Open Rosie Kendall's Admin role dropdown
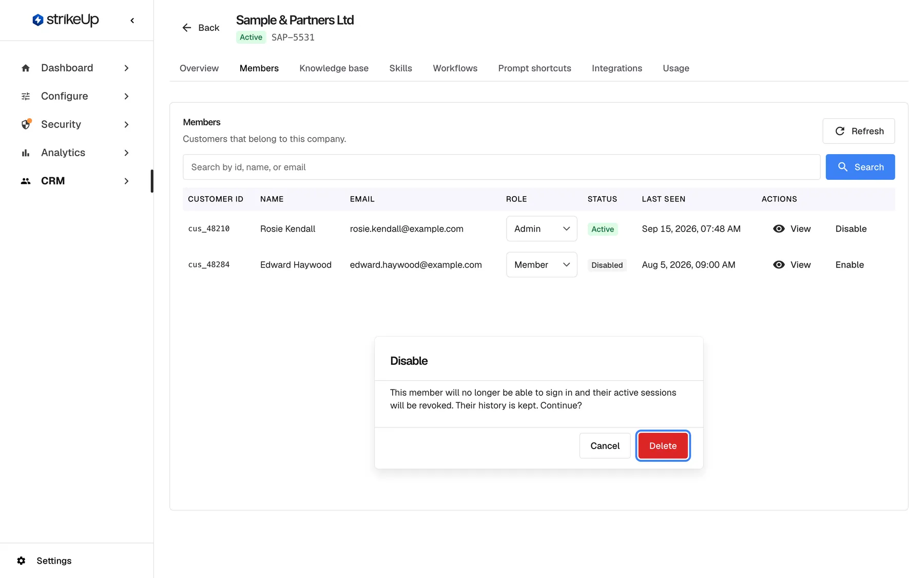Image resolution: width=924 pixels, height=578 pixels. point(542,229)
